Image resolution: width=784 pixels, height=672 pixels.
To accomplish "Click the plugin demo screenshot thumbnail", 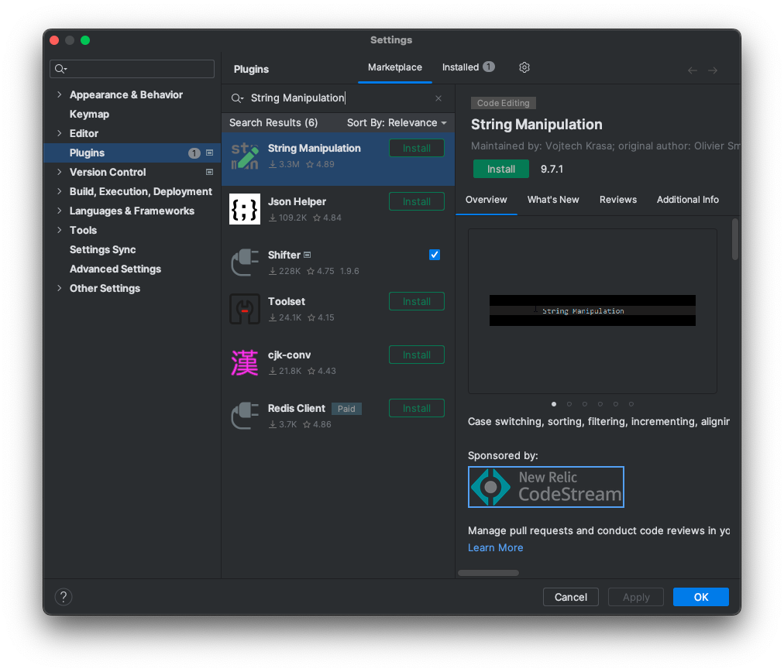I will tap(593, 310).
